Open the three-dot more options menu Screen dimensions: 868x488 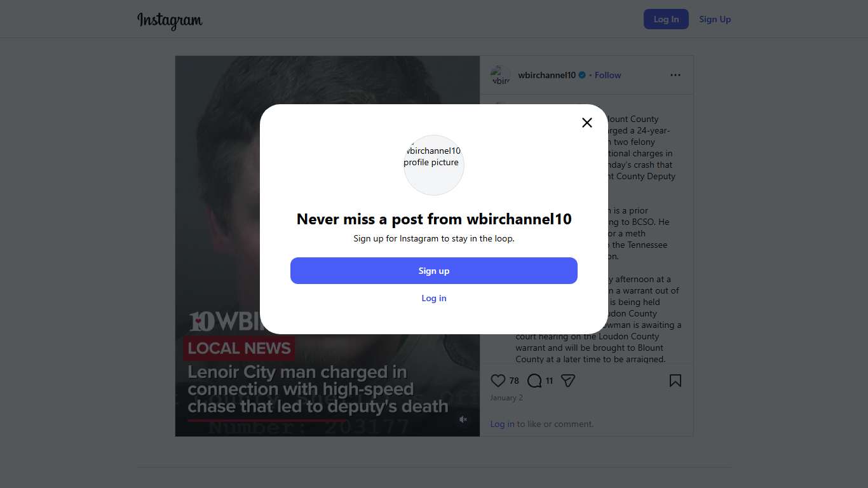tap(675, 75)
